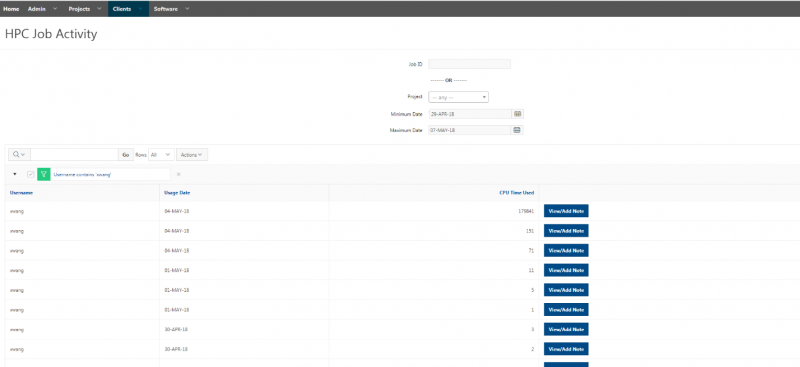Viewport: 800px width, 367px height.
Task: Open the Rows per page dropdown
Action: (161, 155)
